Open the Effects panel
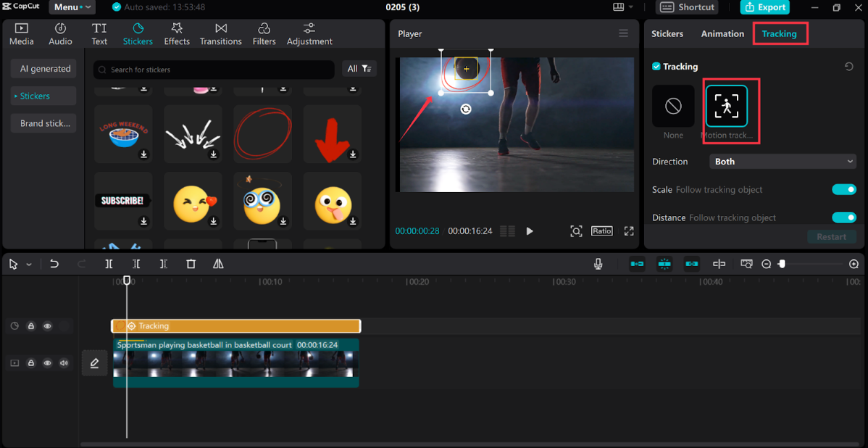The image size is (868, 448). (x=177, y=34)
